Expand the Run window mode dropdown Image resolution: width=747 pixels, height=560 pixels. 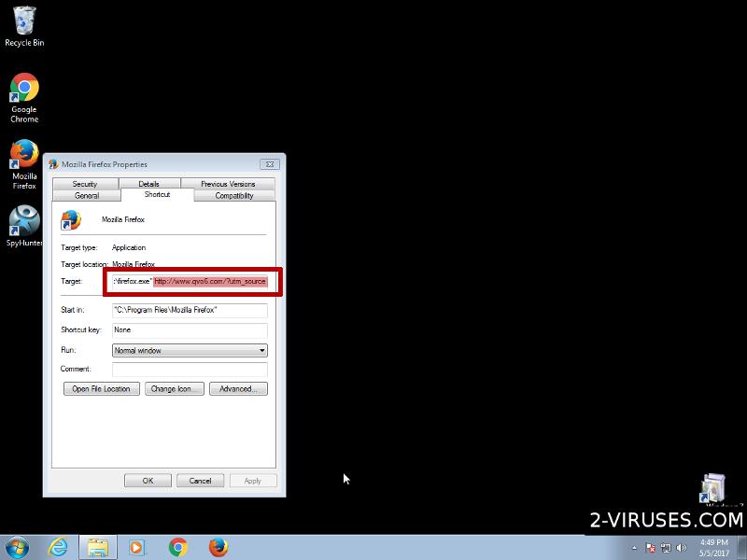tap(262, 351)
